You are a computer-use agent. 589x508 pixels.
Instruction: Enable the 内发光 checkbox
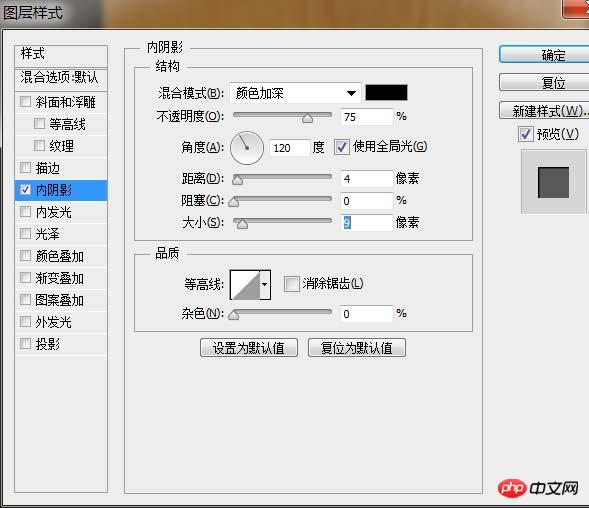[x=25, y=211]
